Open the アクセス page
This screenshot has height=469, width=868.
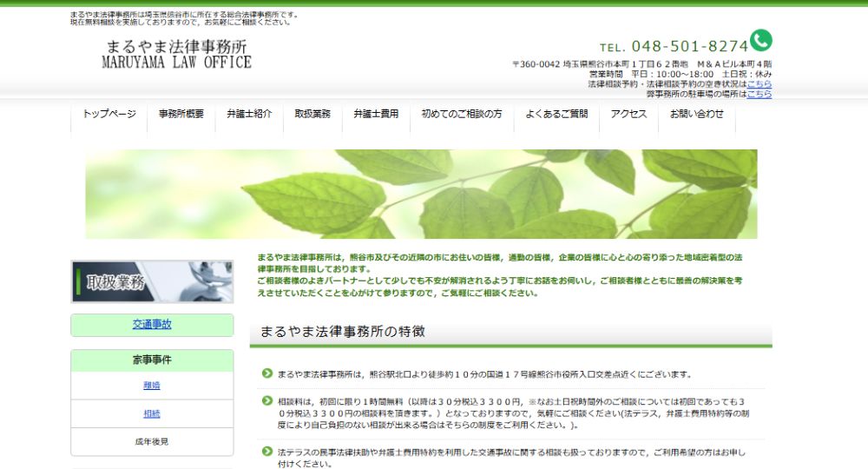628,114
